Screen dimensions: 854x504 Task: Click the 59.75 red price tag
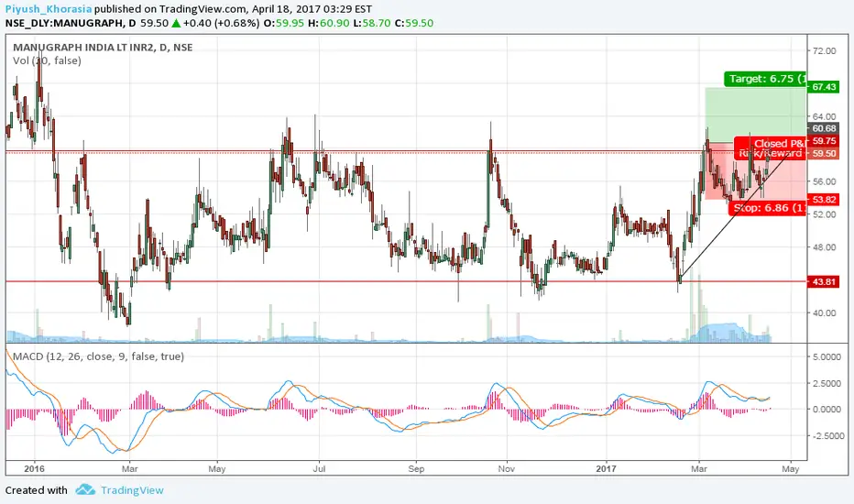[824, 141]
